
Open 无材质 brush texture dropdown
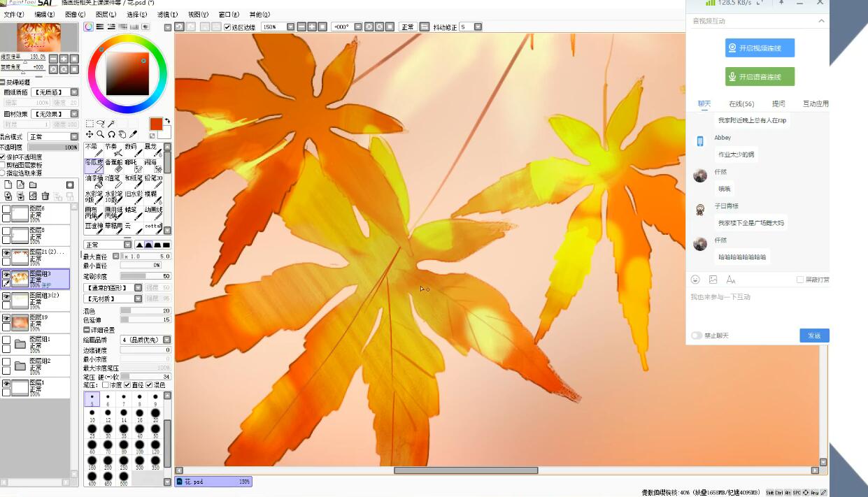[x=113, y=299]
